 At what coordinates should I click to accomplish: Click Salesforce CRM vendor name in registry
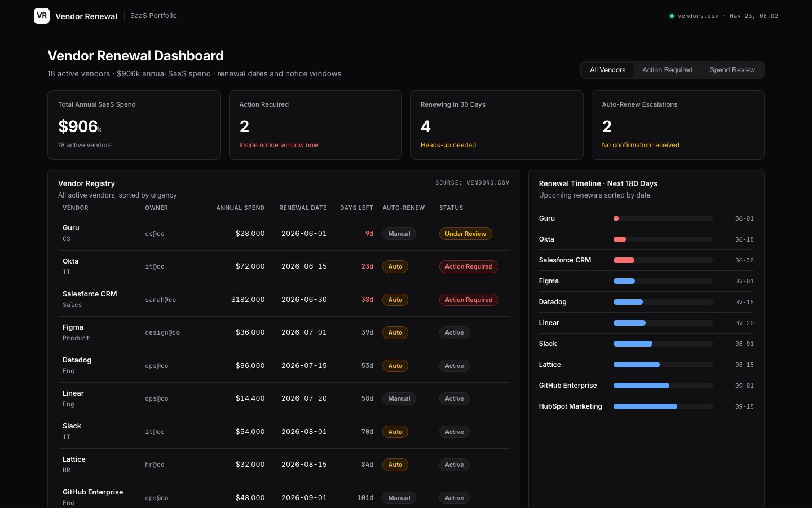point(90,294)
